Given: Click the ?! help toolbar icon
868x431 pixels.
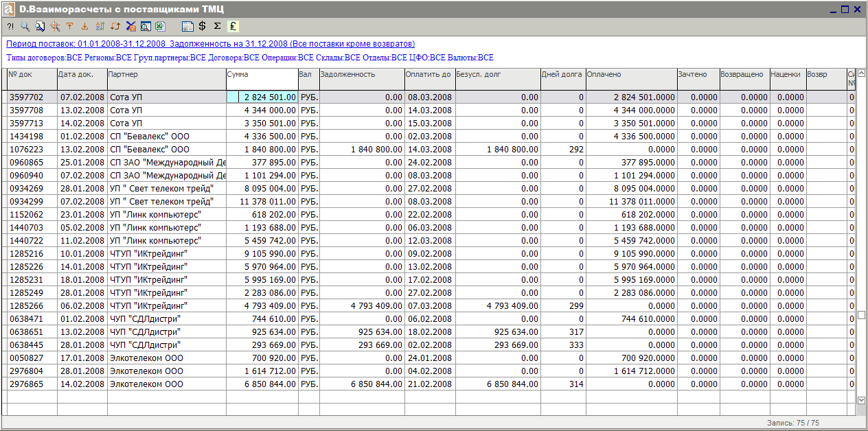Looking at the screenshot, I should point(10,26).
